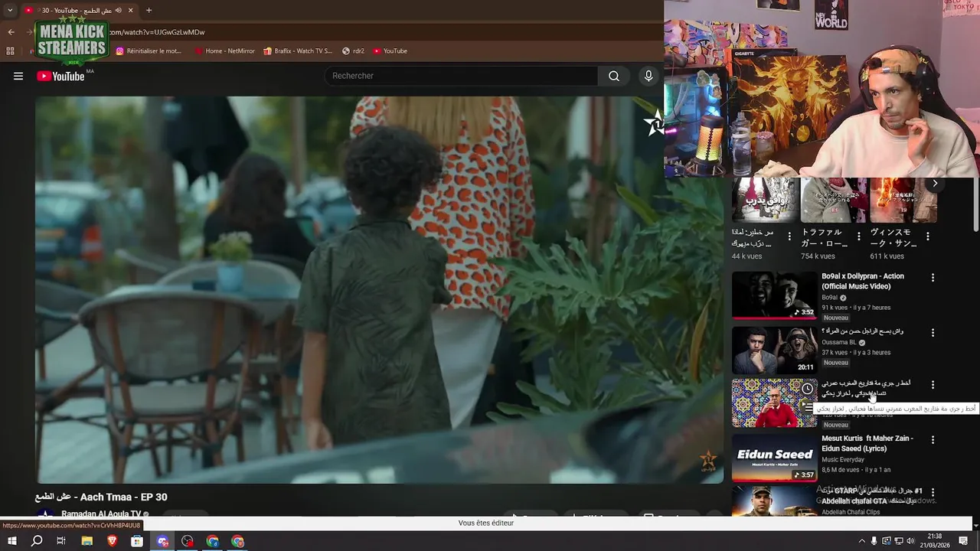Image resolution: width=980 pixels, height=551 pixels.
Task: Open options for the 44 k vues Short
Action: click(789, 236)
